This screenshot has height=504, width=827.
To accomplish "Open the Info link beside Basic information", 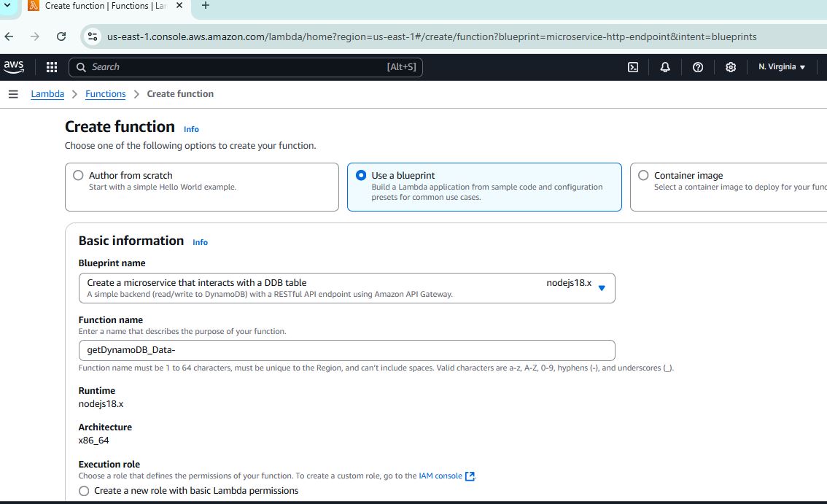I will point(200,242).
